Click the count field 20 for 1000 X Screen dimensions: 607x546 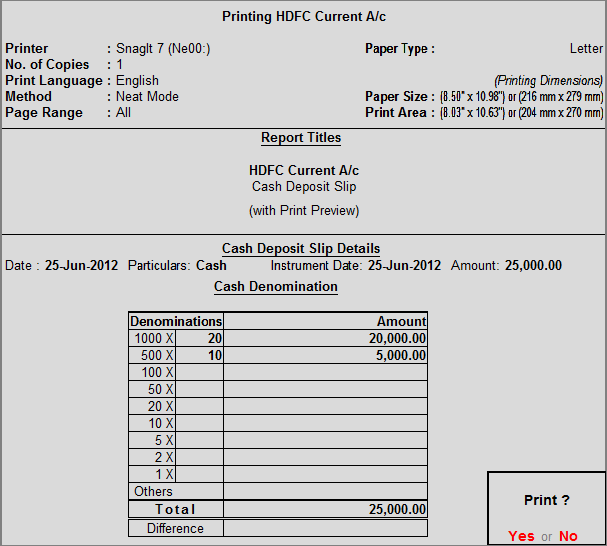pos(199,338)
